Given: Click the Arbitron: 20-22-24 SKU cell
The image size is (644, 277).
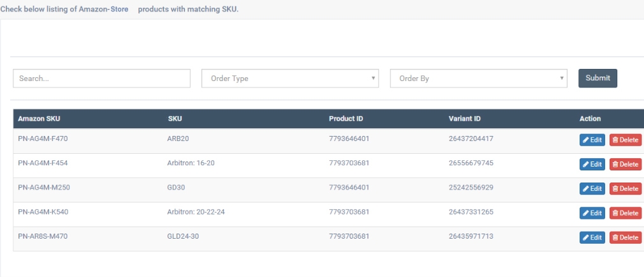Looking at the screenshot, I should tap(196, 212).
